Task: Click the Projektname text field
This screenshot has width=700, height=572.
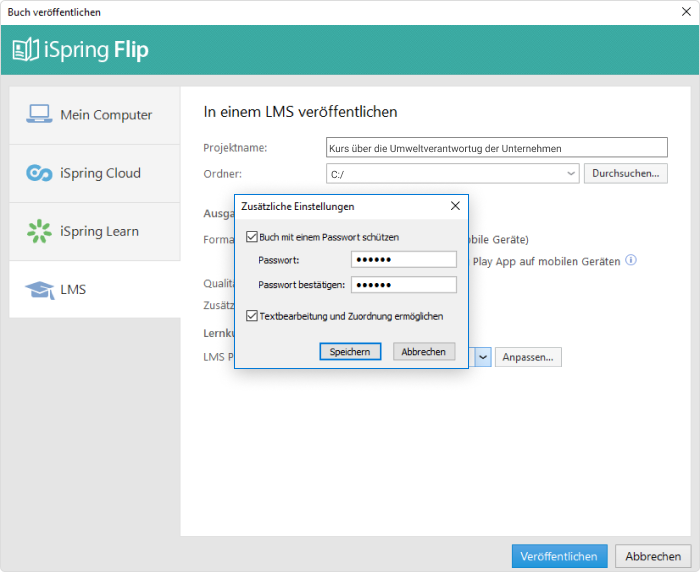Action: pyautogui.click(x=496, y=148)
